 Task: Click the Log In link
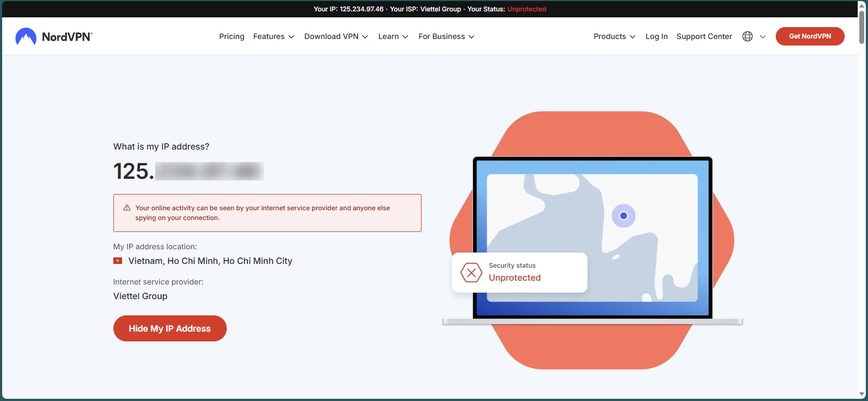click(656, 36)
